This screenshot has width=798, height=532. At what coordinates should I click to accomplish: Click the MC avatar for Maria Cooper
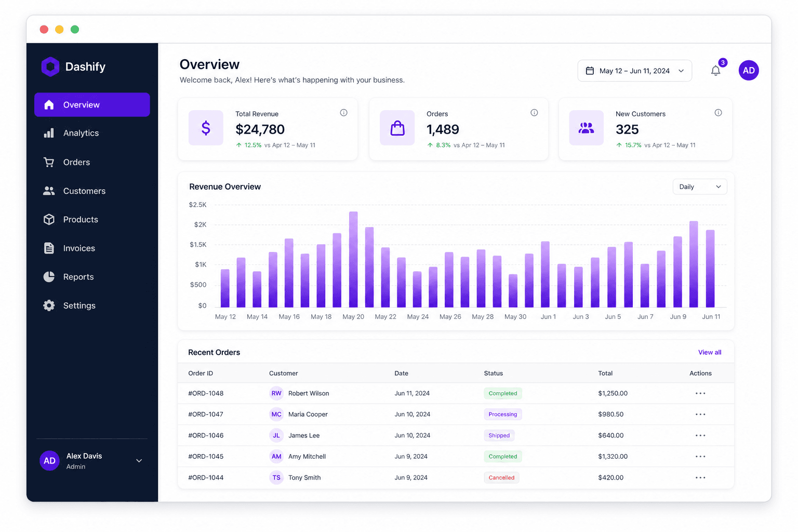[276, 415]
